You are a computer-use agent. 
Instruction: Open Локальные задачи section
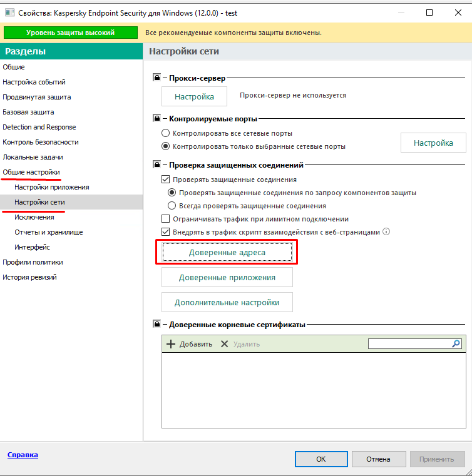pyautogui.click(x=33, y=157)
